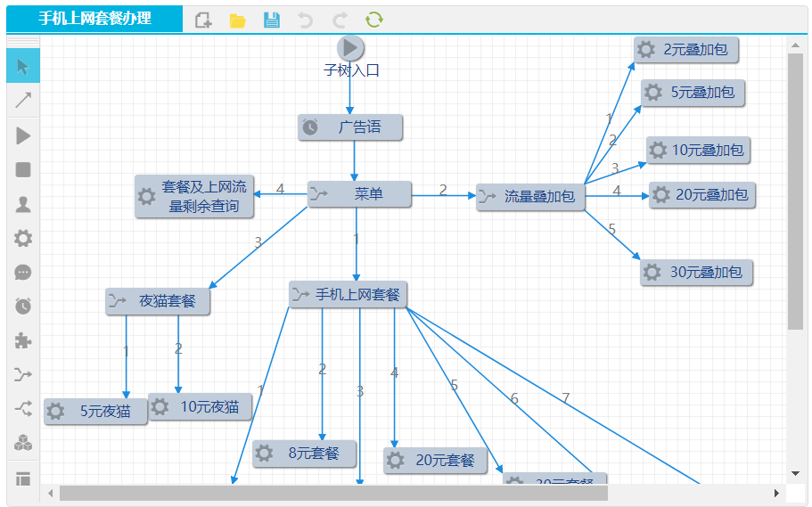The width and height of the screenshot is (812, 507).
Task: Pick the speech bubble node tool
Action: (x=23, y=273)
